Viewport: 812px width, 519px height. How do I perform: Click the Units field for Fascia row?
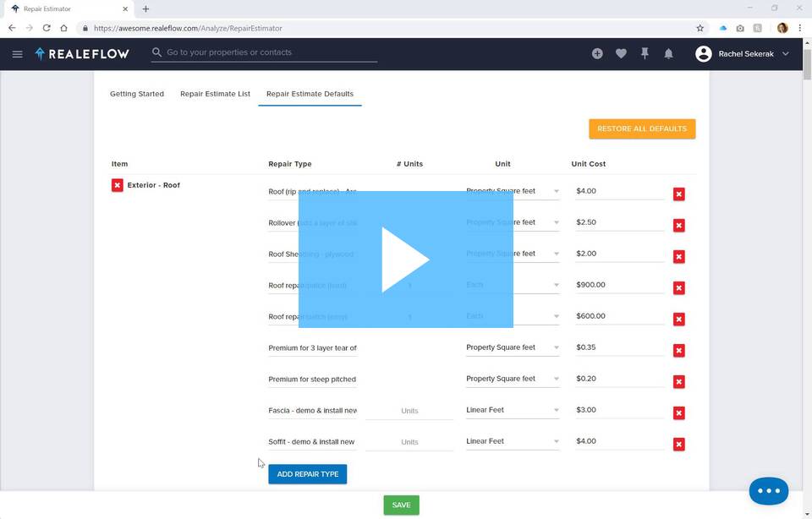click(x=409, y=411)
